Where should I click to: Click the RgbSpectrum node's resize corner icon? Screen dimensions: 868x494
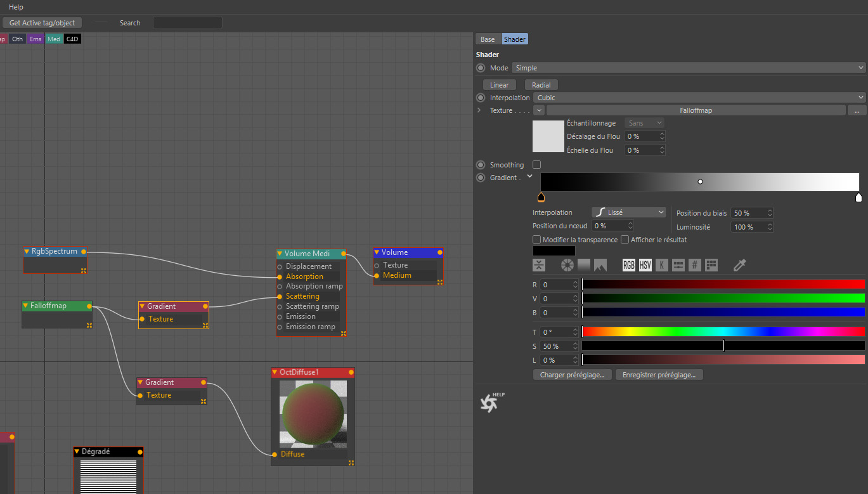[x=83, y=270]
